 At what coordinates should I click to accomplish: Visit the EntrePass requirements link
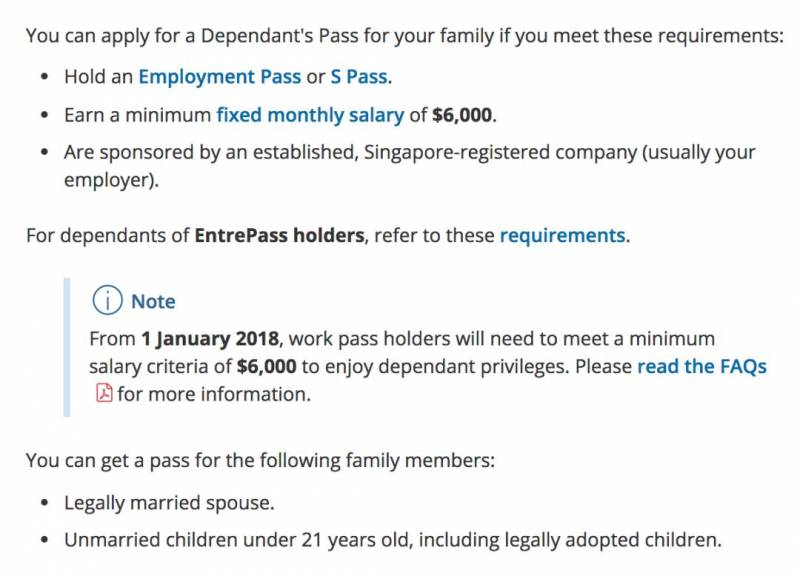tap(562, 236)
